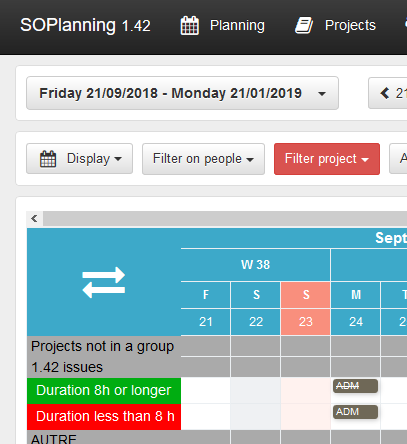Open the date range dropdown Friday 21/09/2018

(182, 93)
